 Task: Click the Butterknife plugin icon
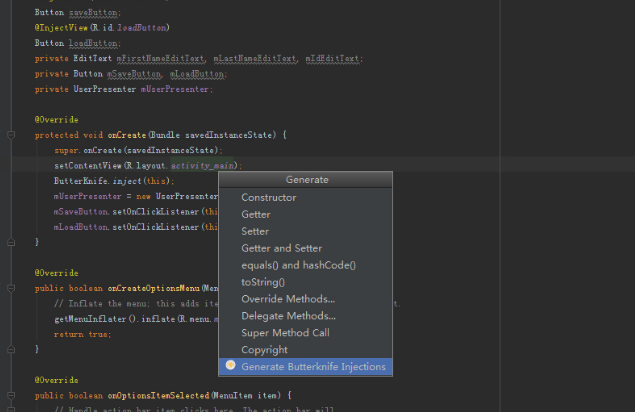[230, 365]
